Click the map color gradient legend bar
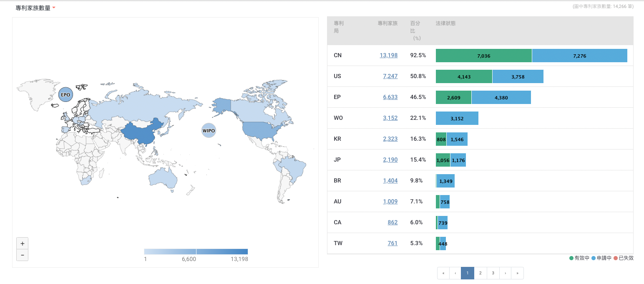644x284 pixels. pyautogui.click(x=196, y=251)
